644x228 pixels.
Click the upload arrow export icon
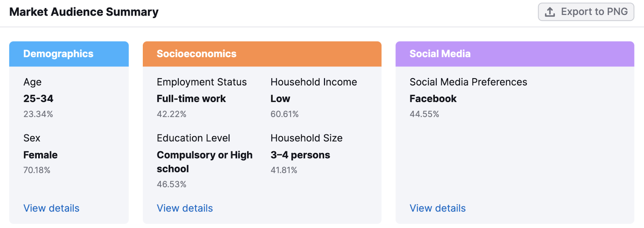(550, 12)
